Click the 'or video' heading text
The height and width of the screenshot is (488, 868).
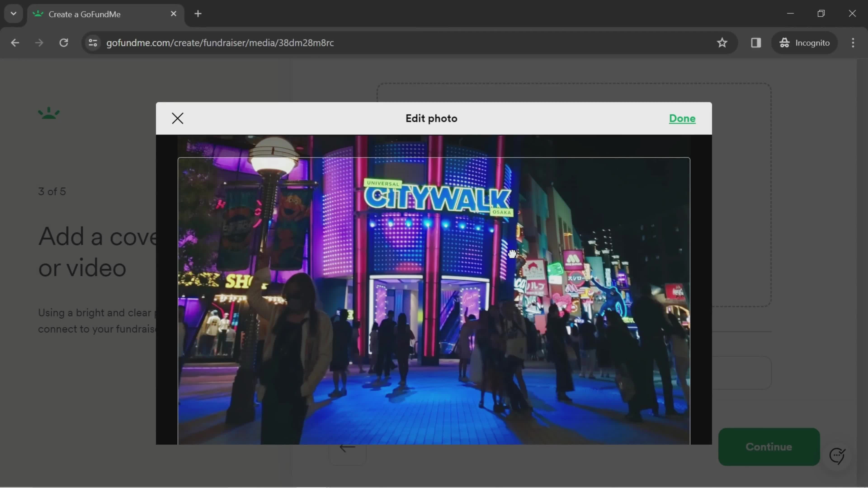(82, 268)
